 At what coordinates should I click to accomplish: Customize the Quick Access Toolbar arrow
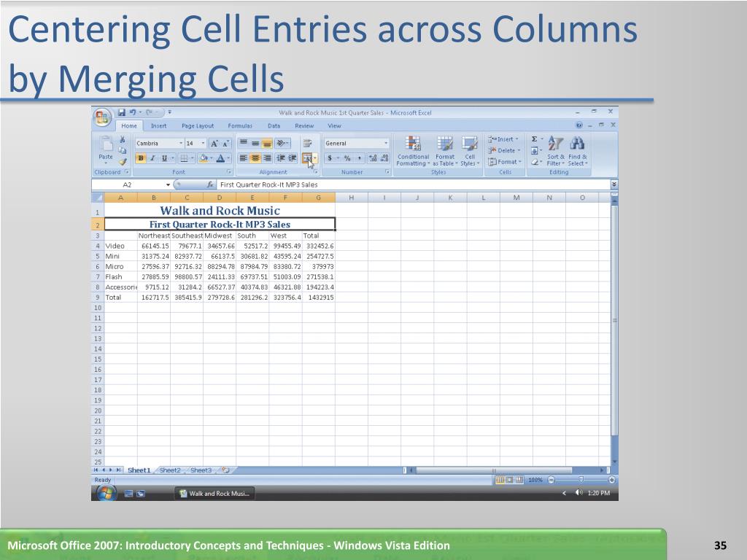point(169,112)
